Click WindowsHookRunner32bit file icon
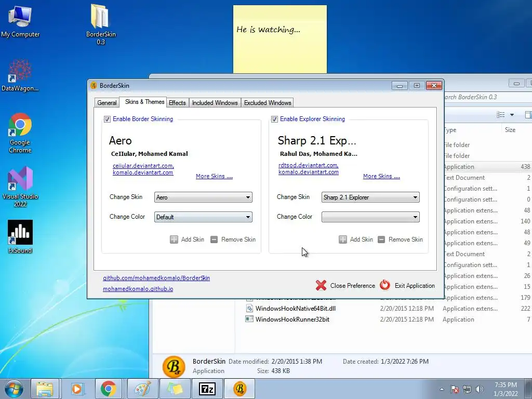This screenshot has width=532, height=399. point(249,319)
